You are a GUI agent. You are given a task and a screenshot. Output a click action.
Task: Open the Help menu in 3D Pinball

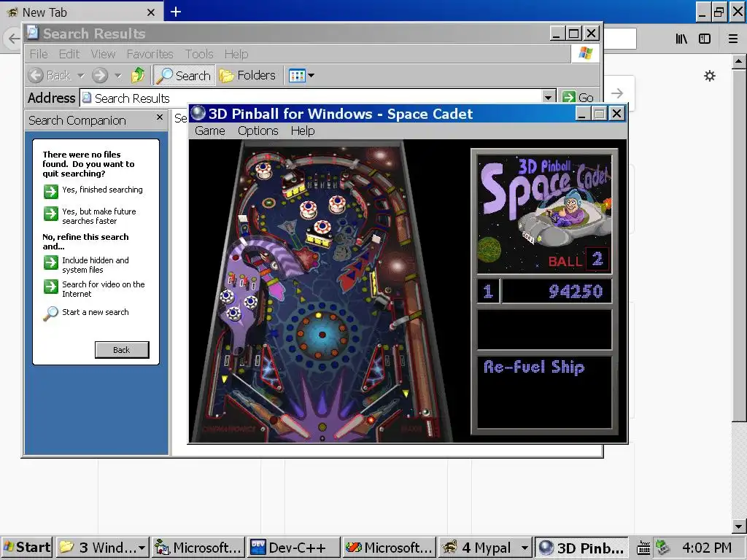point(303,131)
